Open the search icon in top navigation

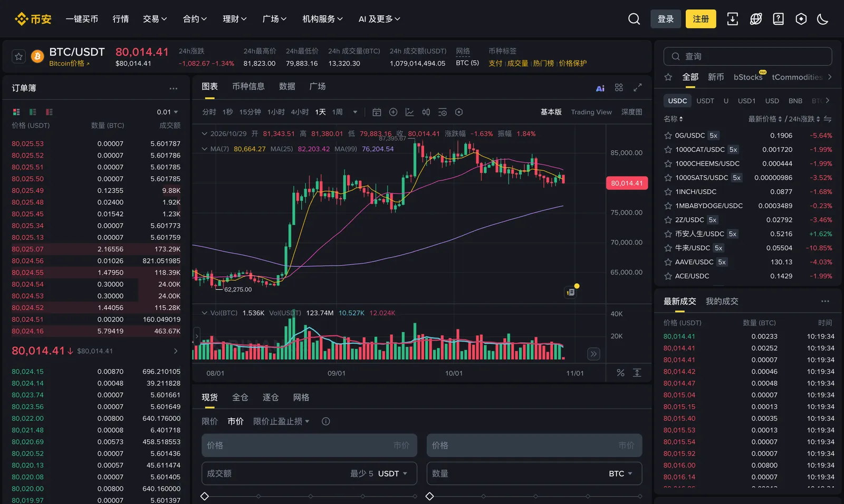click(634, 19)
